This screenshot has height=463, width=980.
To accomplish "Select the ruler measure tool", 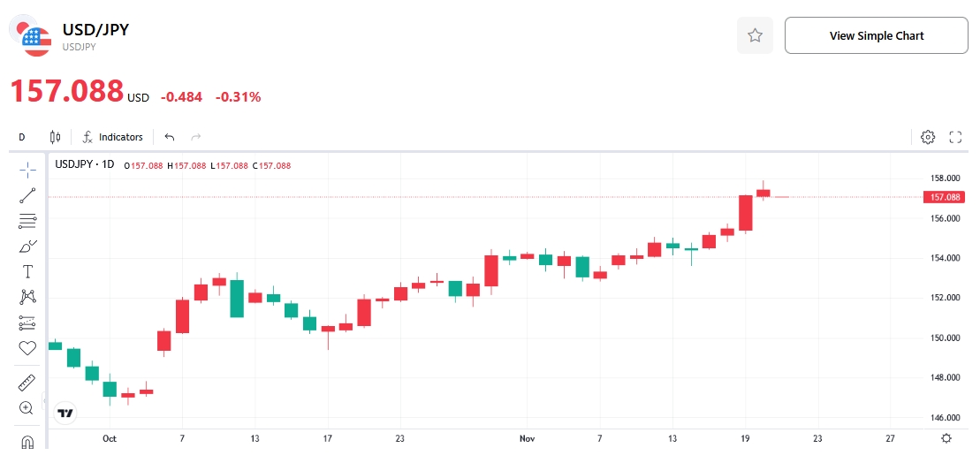I will (27, 383).
